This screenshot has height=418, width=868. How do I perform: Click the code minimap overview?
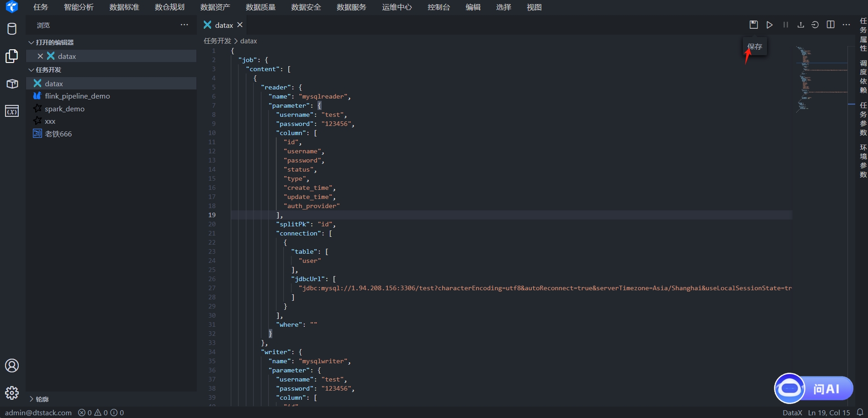[821, 78]
